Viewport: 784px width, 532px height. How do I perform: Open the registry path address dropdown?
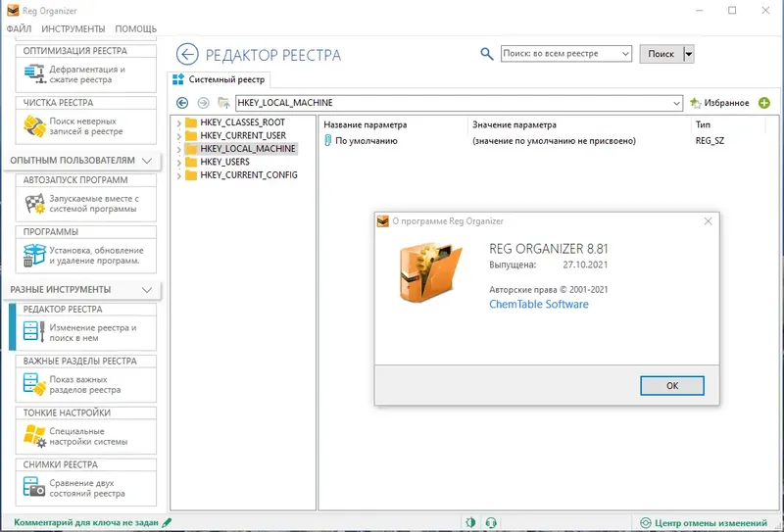(676, 103)
